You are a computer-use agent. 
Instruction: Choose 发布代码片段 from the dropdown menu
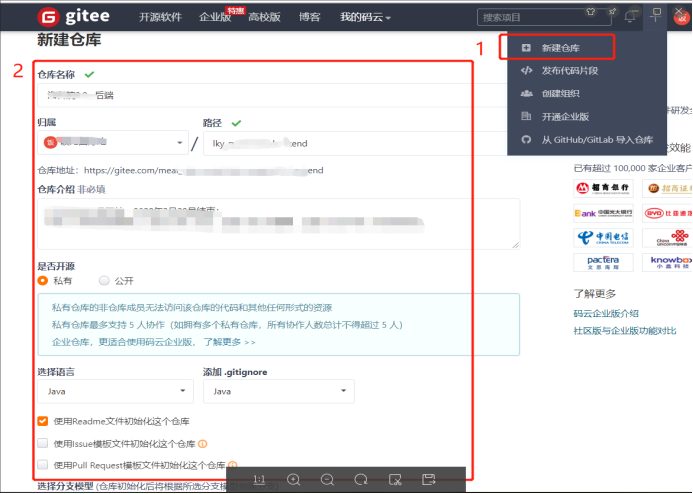pos(586,70)
